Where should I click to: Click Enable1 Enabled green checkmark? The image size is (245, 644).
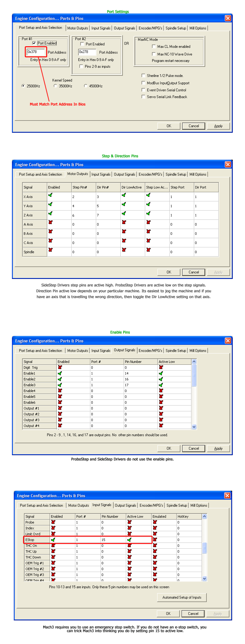click(60, 373)
